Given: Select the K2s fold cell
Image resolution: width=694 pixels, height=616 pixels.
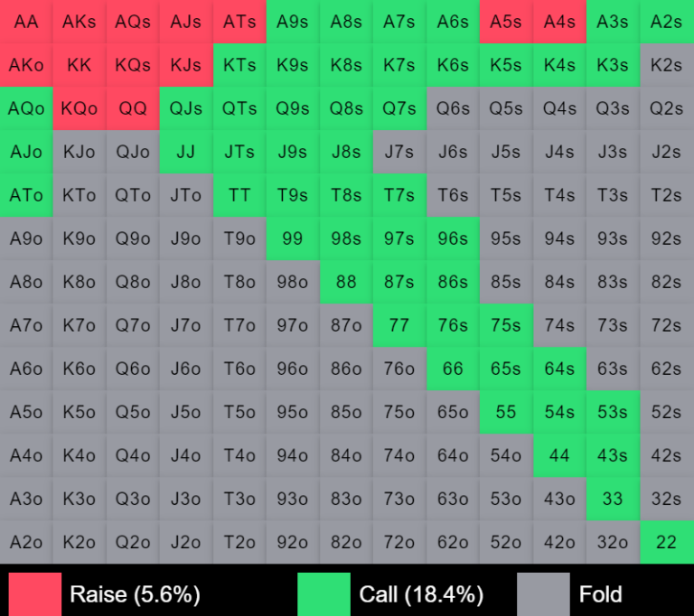Looking at the screenshot, I should [x=666, y=65].
